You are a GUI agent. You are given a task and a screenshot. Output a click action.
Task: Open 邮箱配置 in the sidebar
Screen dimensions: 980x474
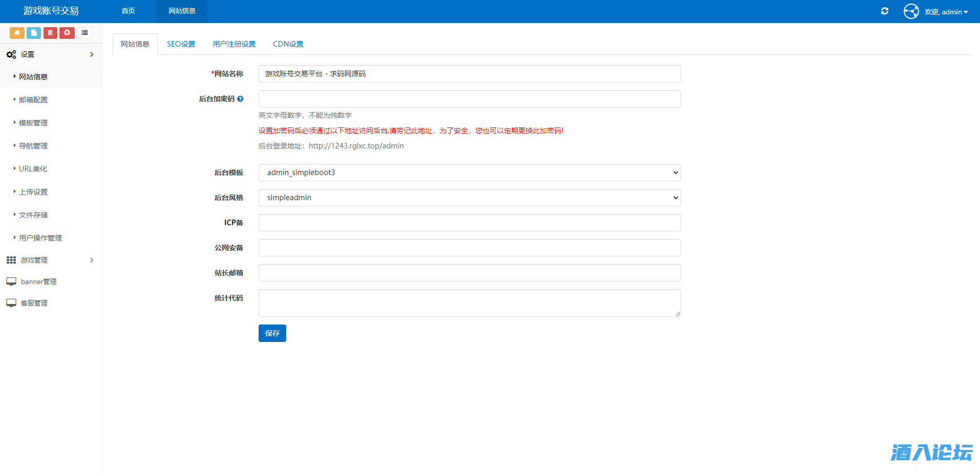[33, 100]
